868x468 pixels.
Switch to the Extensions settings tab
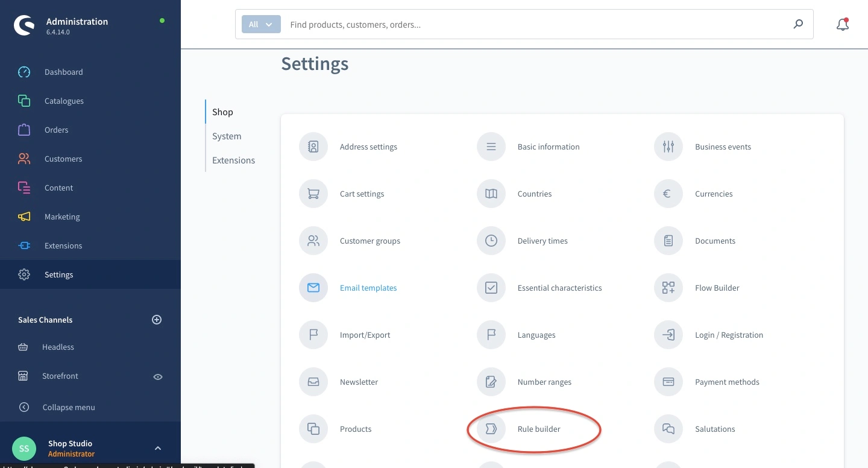[x=233, y=160]
